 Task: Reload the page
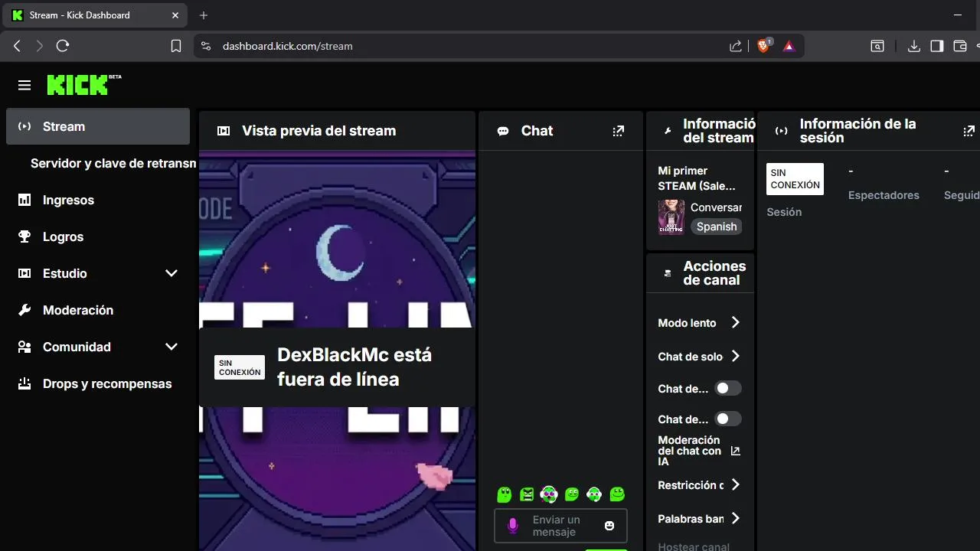point(63,46)
